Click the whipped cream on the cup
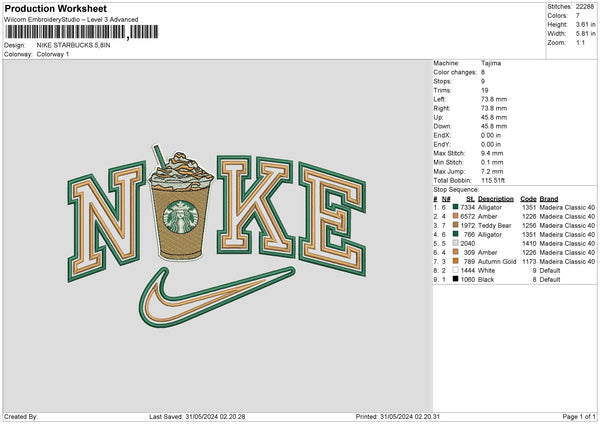The width and height of the screenshot is (600, 424). (x=181, y=170)
